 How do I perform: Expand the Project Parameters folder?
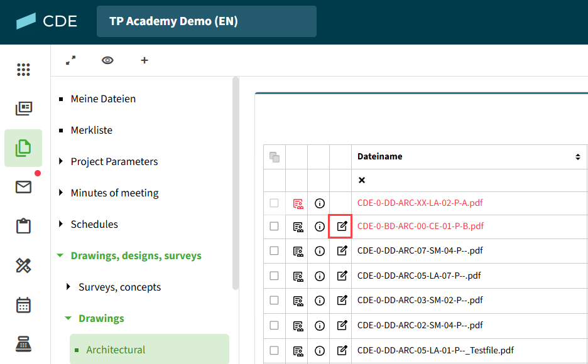(61, 161)
